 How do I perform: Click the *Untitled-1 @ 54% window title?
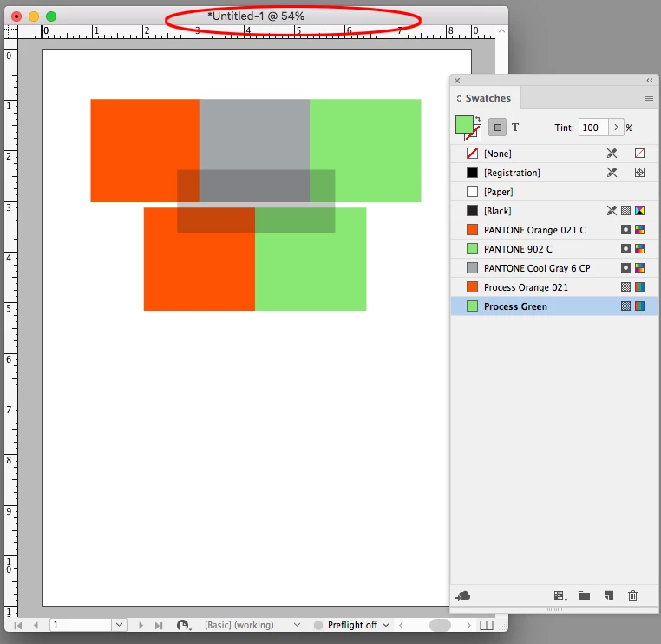coord(256,16)
